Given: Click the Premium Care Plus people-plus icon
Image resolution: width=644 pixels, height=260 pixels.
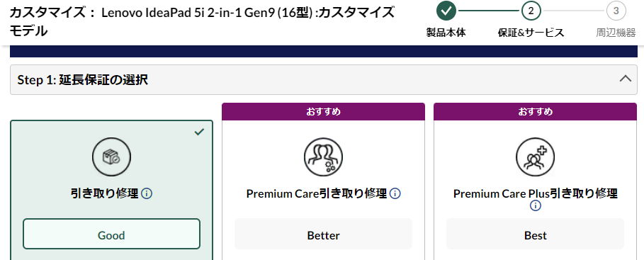Looking at the screenshot, I should point(535,157).
